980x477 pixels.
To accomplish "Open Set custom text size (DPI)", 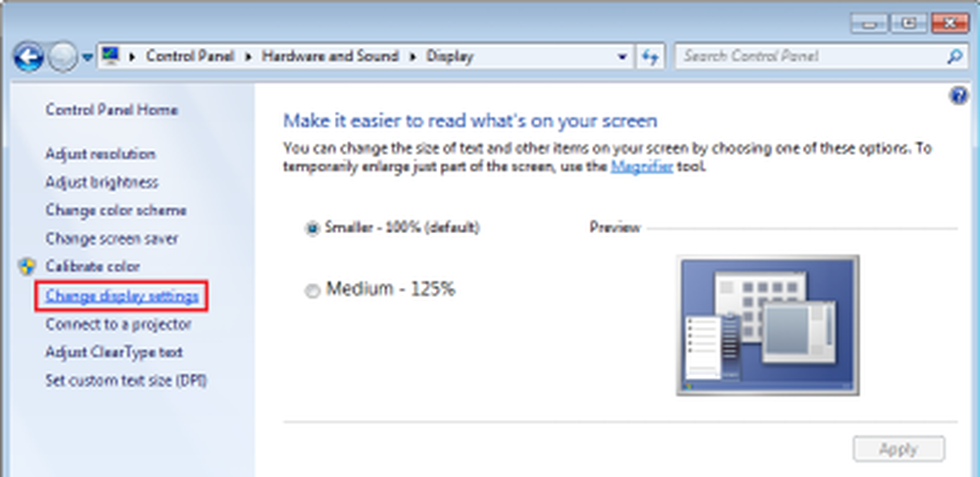I will [x=125, y=380].
